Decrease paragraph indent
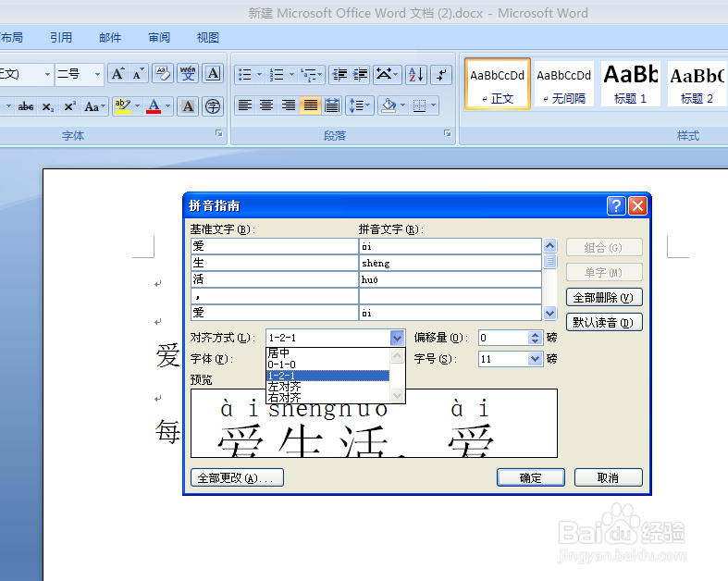Screen dimensions: 728x581 click(339, 74)
